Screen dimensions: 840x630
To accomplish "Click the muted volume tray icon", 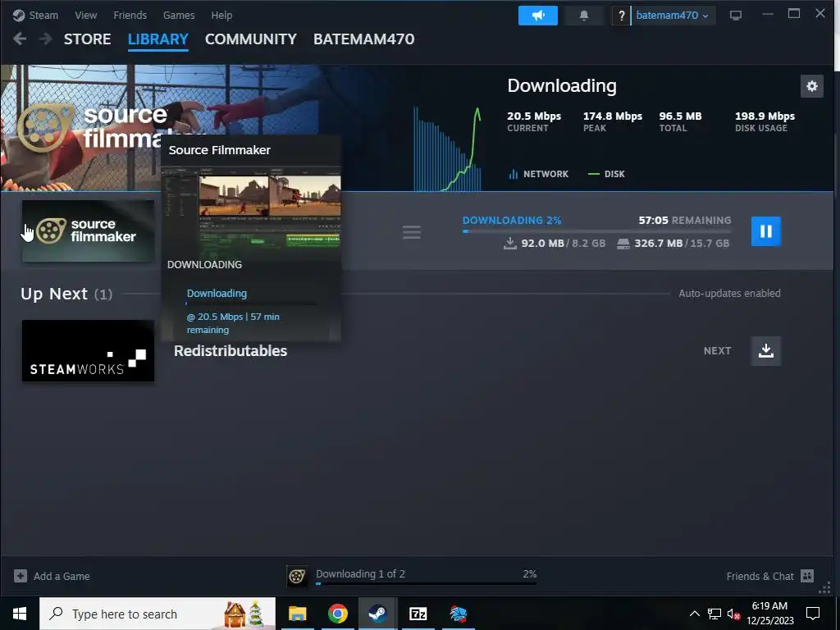I will (733, 614).
